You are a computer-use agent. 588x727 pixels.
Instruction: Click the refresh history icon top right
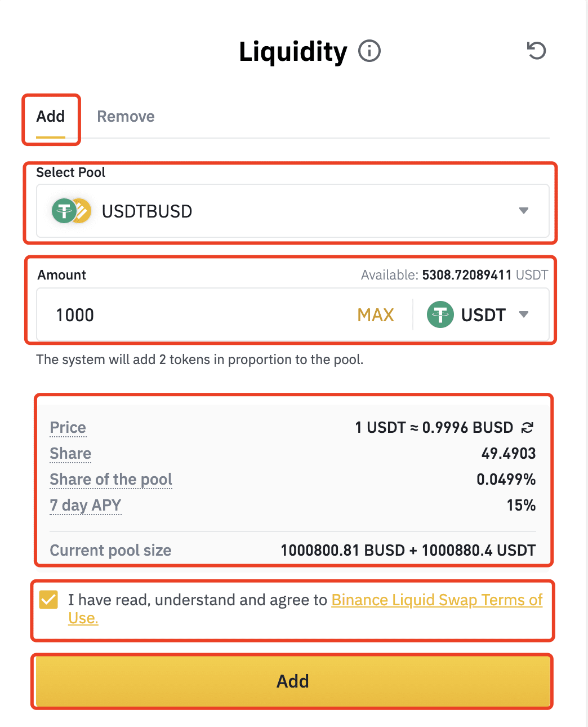[536, 51]
